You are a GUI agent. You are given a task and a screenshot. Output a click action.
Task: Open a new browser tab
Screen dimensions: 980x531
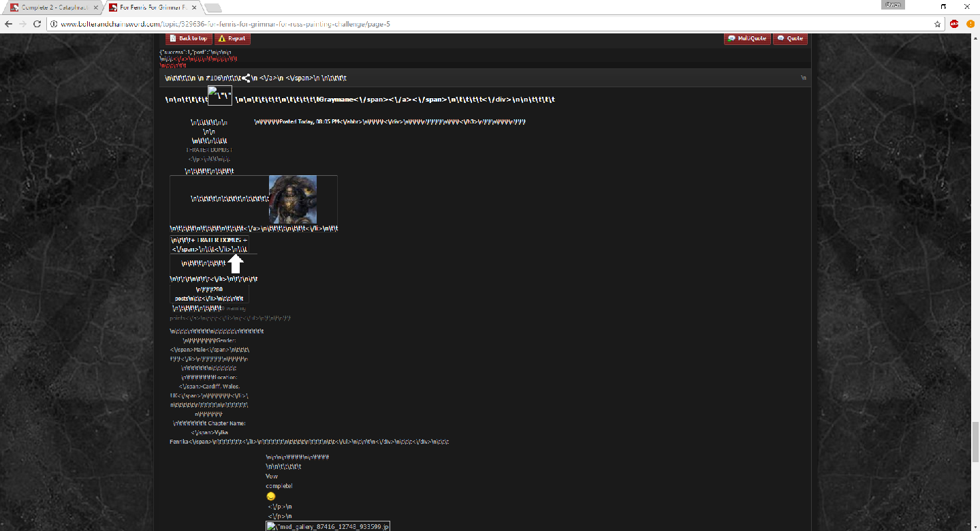212,8
